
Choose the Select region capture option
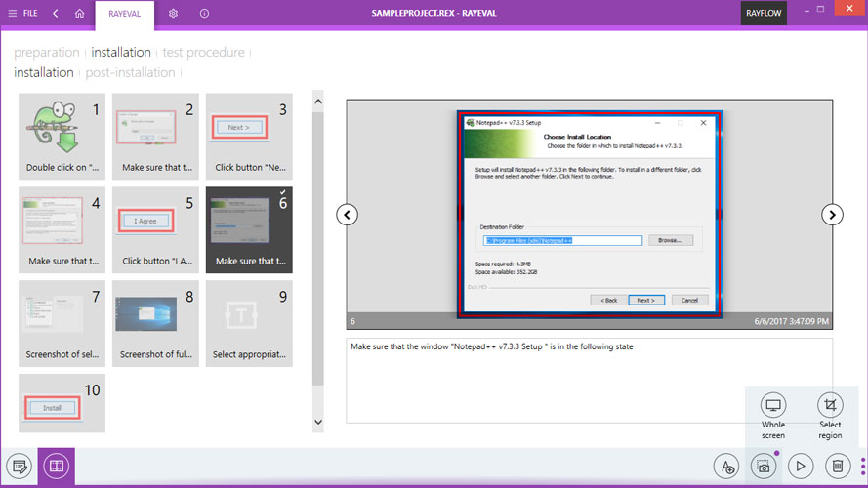[830, 416]
